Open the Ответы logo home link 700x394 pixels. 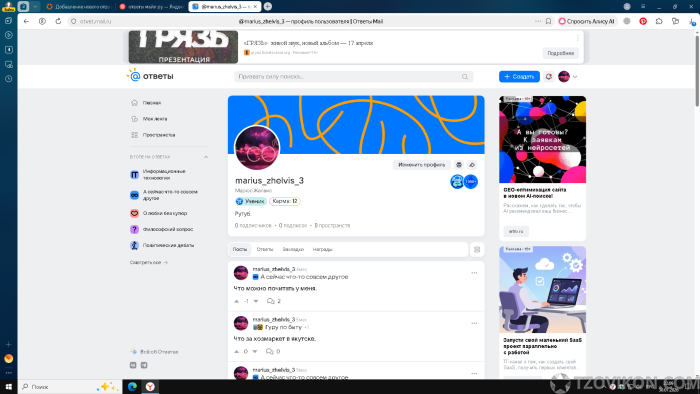150,76
